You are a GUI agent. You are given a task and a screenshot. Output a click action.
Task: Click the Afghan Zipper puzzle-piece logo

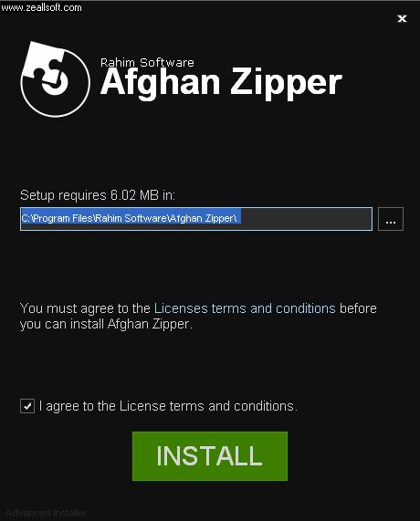(55, 79)
